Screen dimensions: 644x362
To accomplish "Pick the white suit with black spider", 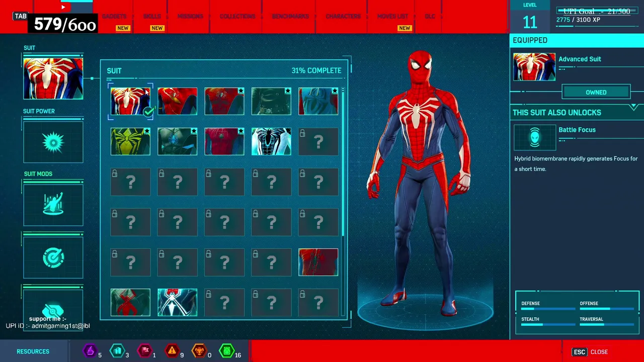I will 271,141.
